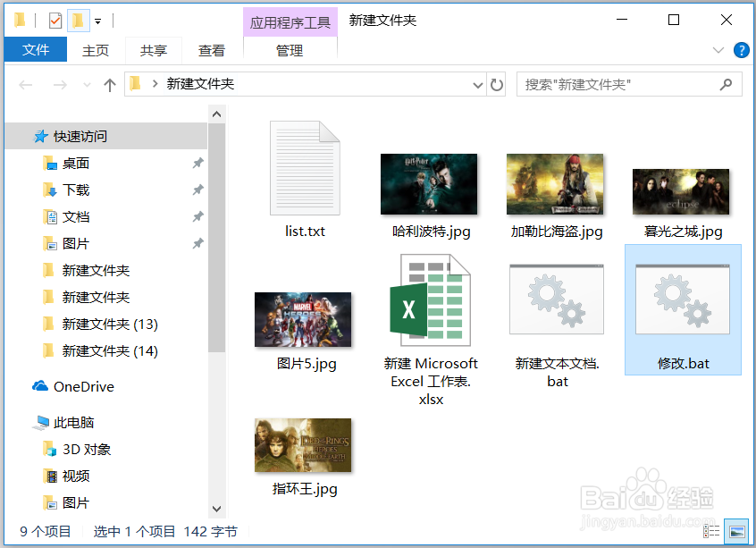756x548 pixels.
Task: Refresh the folder with the refresh icon
Action: 497,85
